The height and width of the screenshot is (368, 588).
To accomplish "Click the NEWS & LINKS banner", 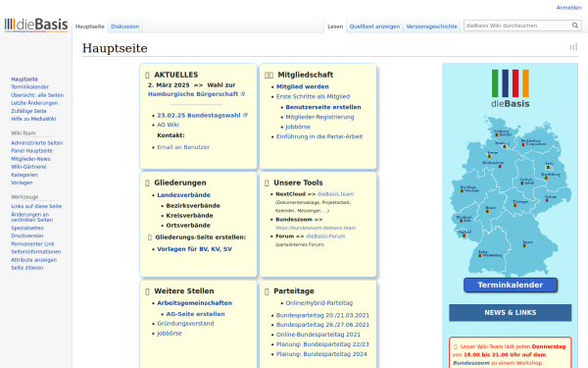I will click(x=510, y=312).
